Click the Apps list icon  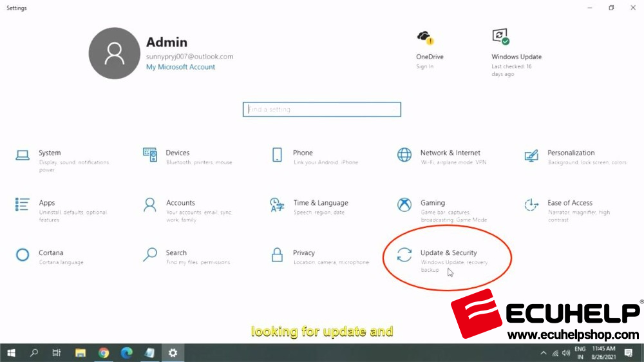pos(22,204)
